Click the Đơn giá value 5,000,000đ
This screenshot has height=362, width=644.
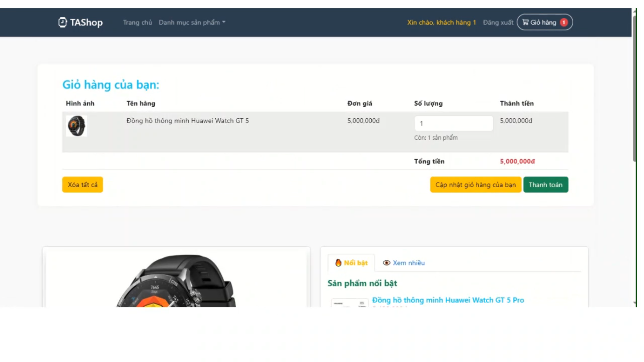[364, 121]
